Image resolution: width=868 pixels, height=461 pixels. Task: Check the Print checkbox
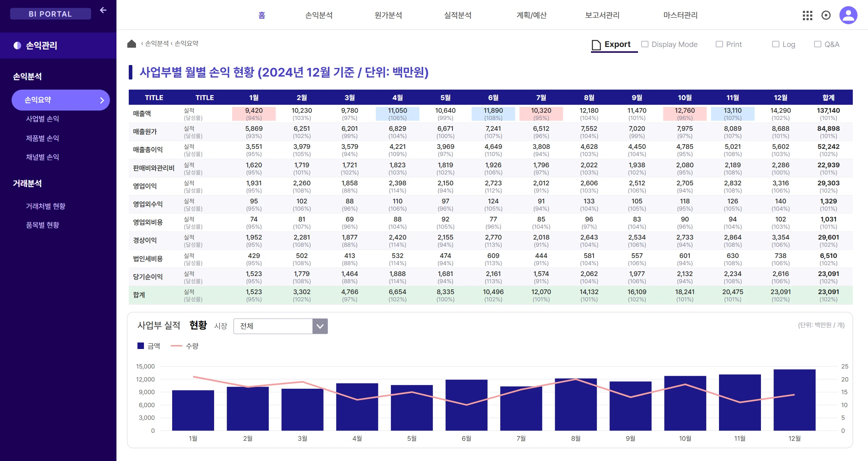[x=719, y=44]
